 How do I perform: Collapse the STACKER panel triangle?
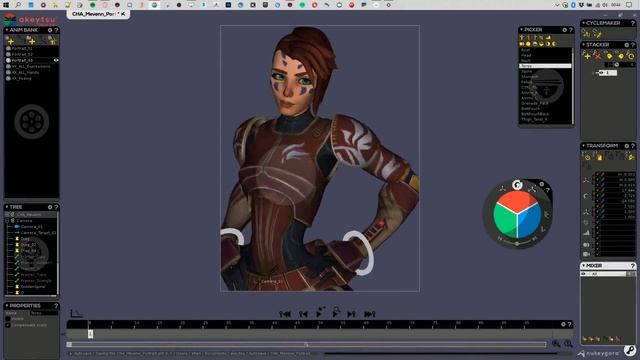pyautogui.click(x=583, y=44)
